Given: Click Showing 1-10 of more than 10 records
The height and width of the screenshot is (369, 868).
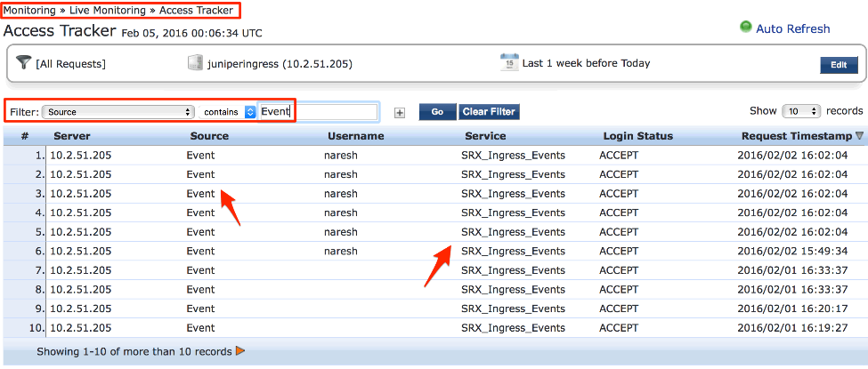Looking at the screenshot, I should point(134,351).
